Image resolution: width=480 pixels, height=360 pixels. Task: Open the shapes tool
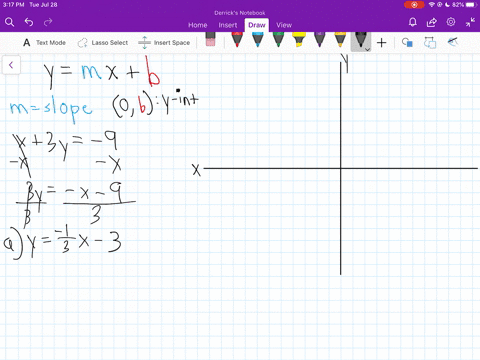pyautogui.click(x=407, y=42)
